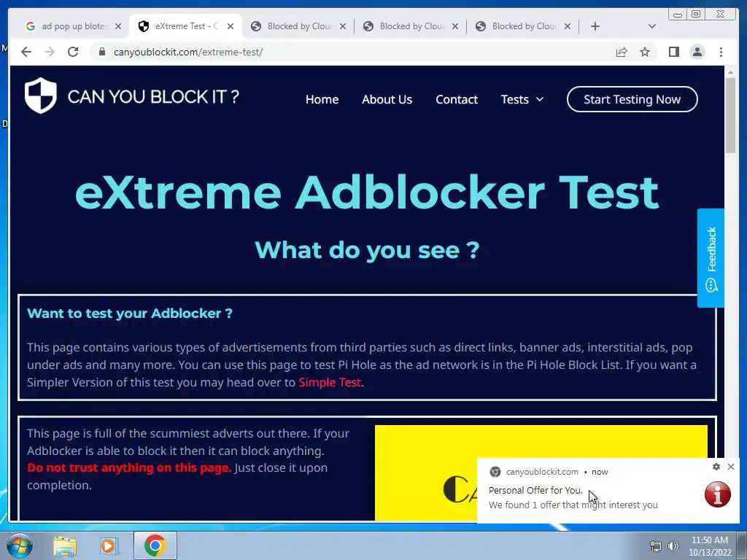This screenshot has width=747, height=560.
Task: Open notification settings gear icon
Action: pyautogui.click(x=716, y=467)
